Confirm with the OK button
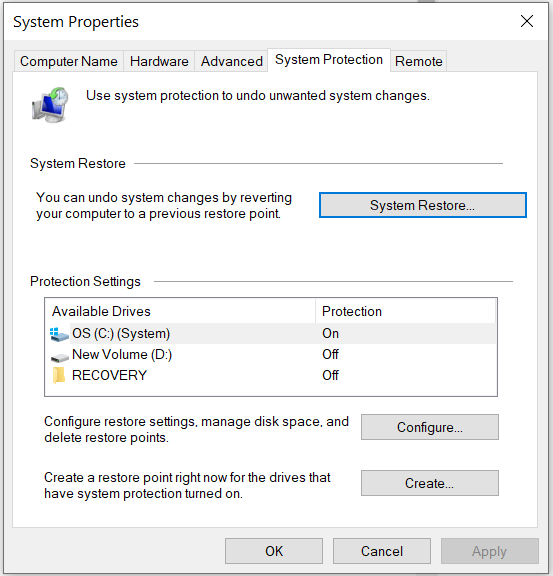This screenshot has height=576, width=553. [x=274, y=551]
